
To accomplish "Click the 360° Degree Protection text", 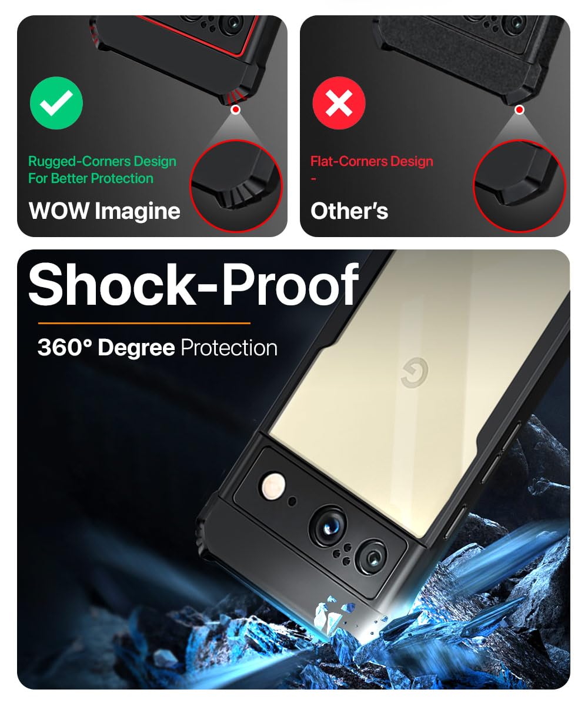I will tap(158, 348).
